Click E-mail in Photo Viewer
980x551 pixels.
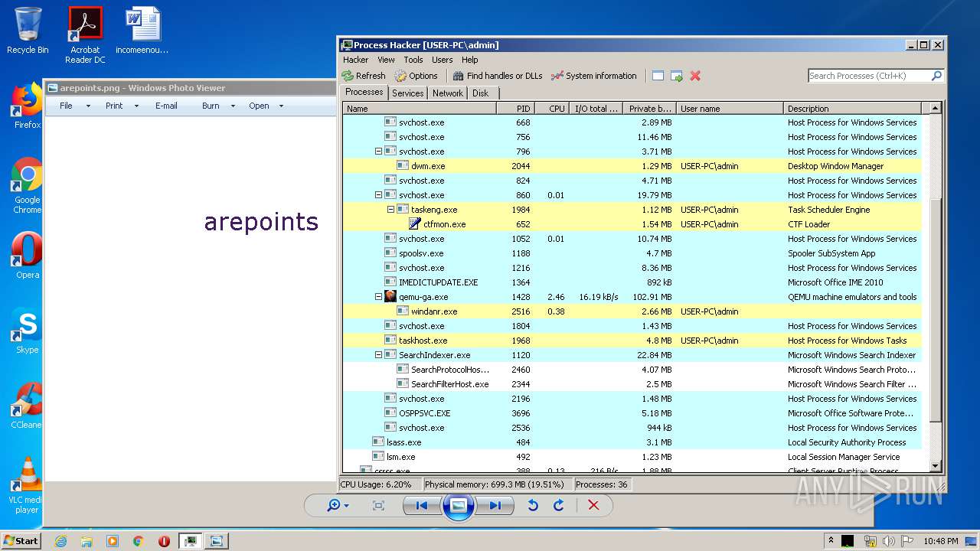[x=166, y=106]
